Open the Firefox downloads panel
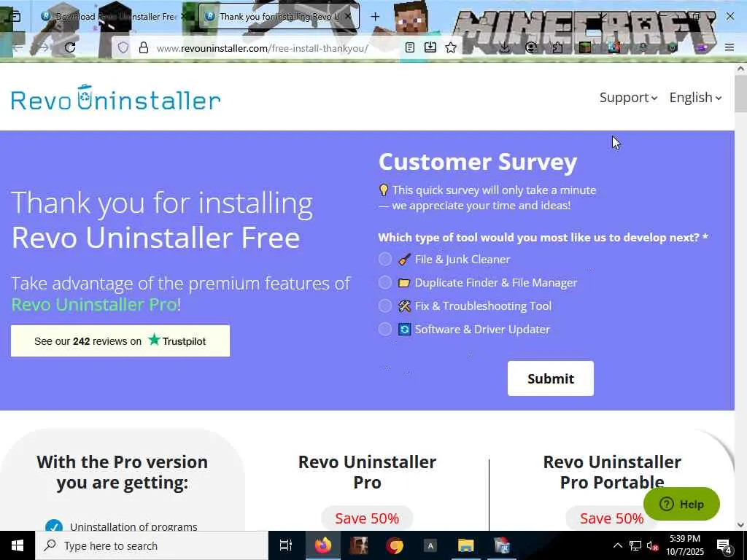Viewport: 747px width, 560px height. click(x=505, y=47)
